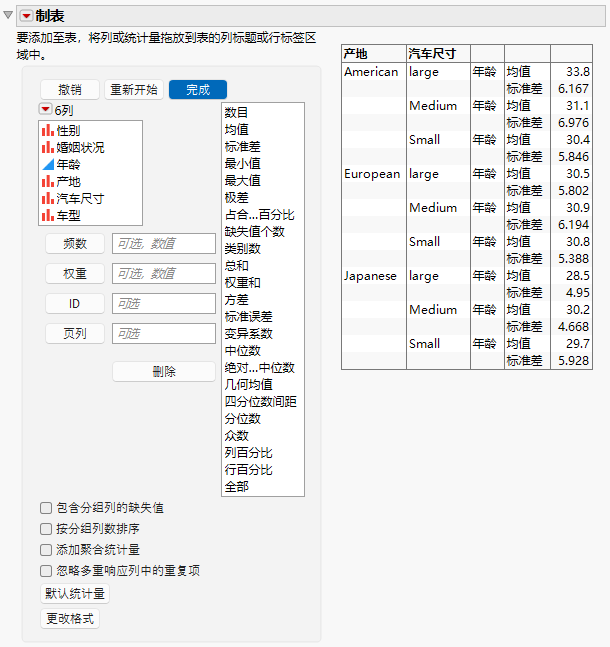Click the 重新开始 button
This screenshot has height=647, width=610.
134,90
